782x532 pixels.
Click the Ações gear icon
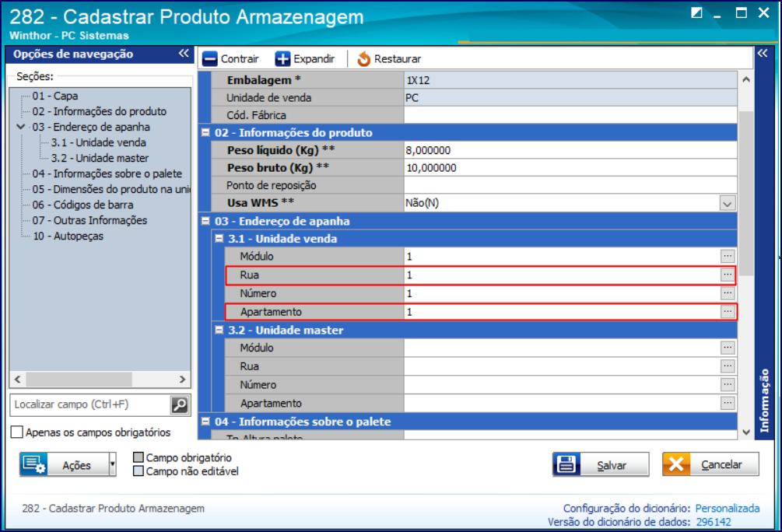[34, 464]
